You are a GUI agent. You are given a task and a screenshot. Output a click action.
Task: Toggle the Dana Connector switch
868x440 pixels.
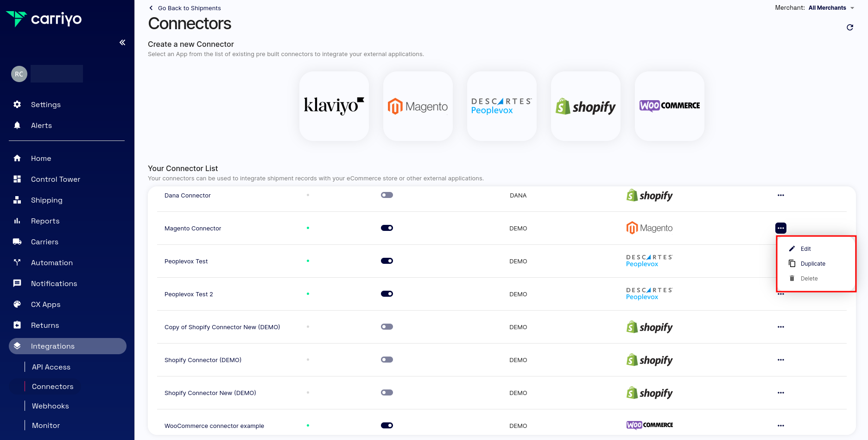387,195
